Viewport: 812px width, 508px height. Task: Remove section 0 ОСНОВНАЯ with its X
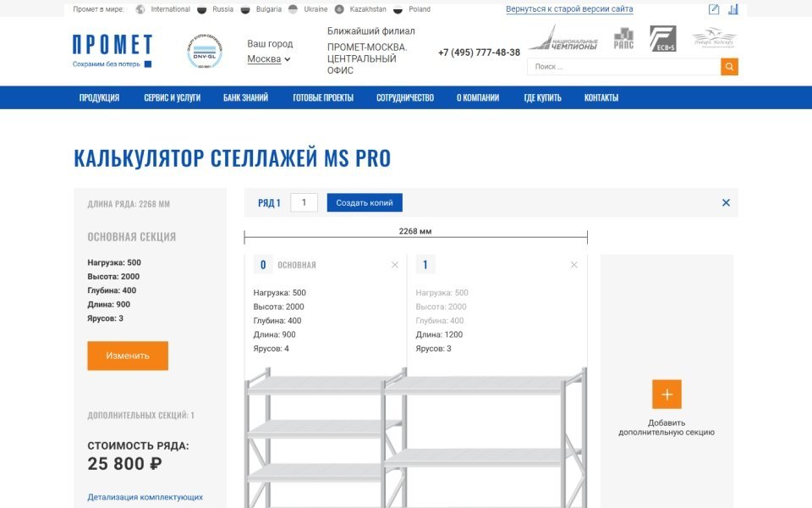click(x=395, y=265)
